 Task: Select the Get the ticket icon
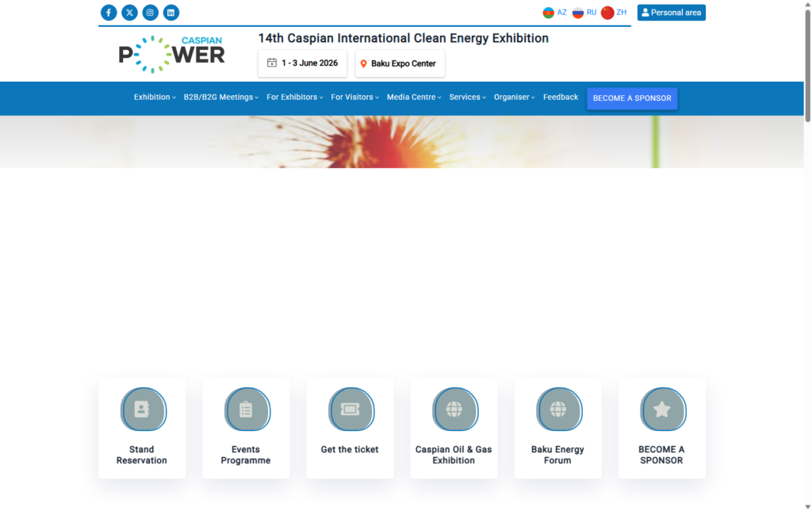click(350, 409)
